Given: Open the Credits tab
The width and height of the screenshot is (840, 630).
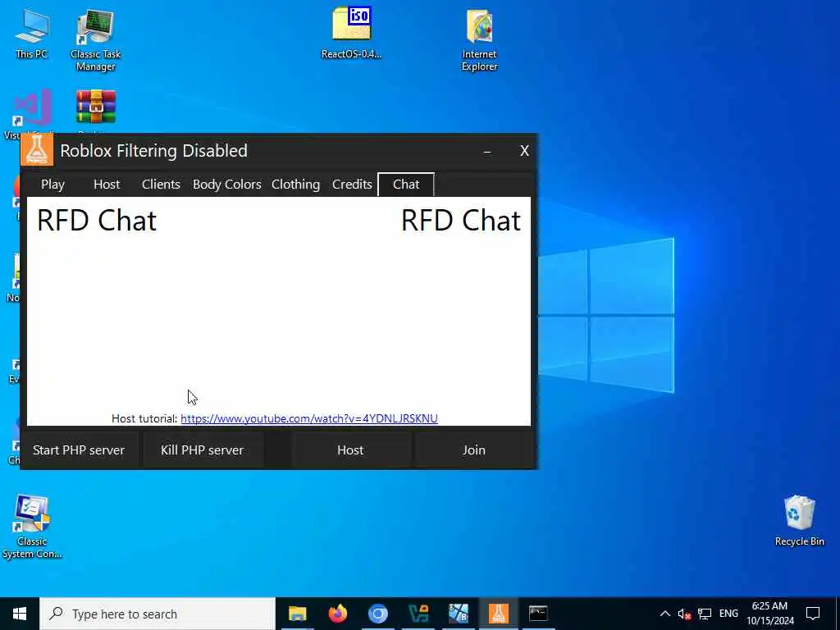Looking at the screenshot, I should 352,185.
